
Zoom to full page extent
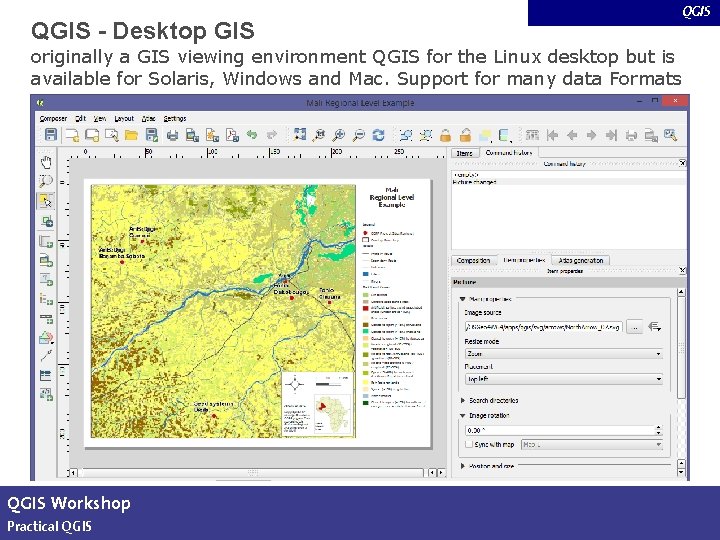coord(299,135)
